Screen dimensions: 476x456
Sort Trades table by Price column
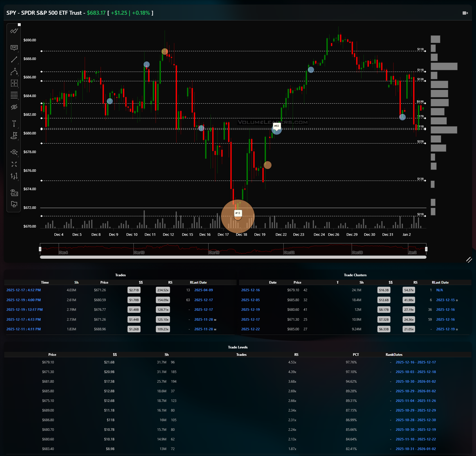tap(104, 282)
